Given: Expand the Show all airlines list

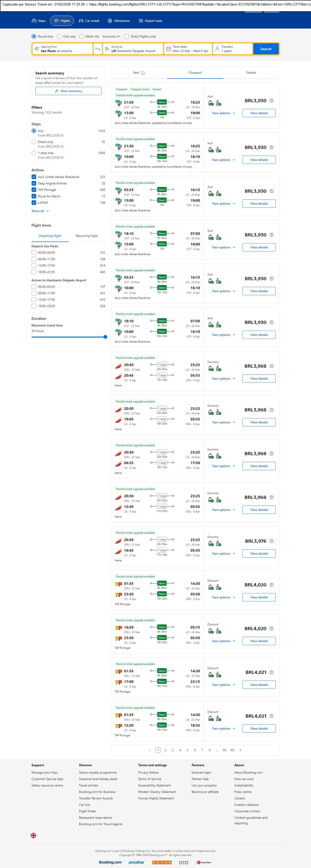Looking at the screenshot, I should pyautogui.click(x=40, y=211).
